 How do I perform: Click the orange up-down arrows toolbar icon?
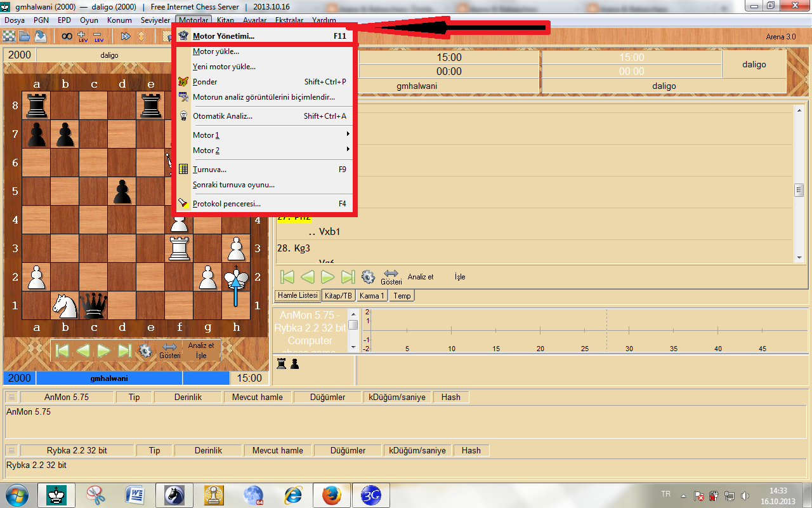(141, 36)
